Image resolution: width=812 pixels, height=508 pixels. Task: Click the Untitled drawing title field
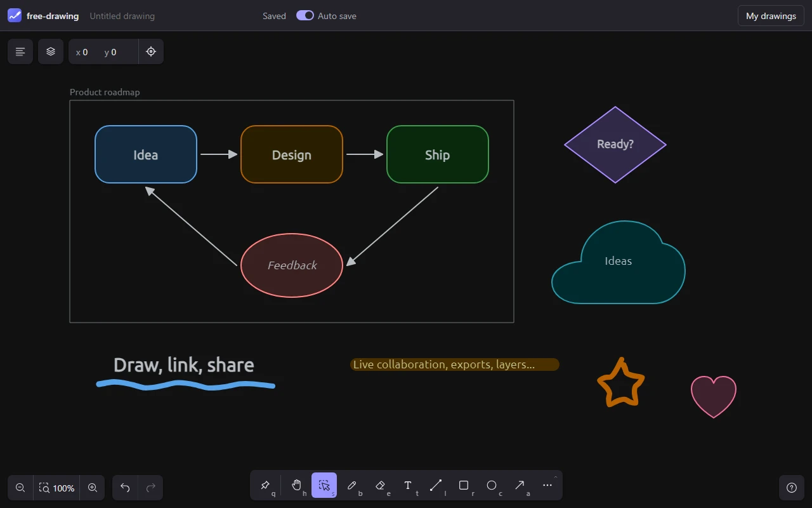[x=122, y=16]
